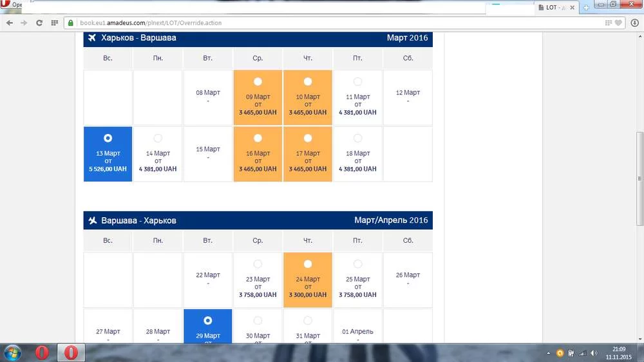Click the Март 2016 label

(407, 38)
